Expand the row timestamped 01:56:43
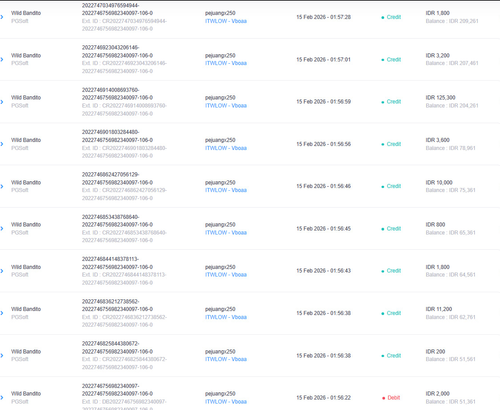This screenshot has width=500, height=410. click(2, 271)
